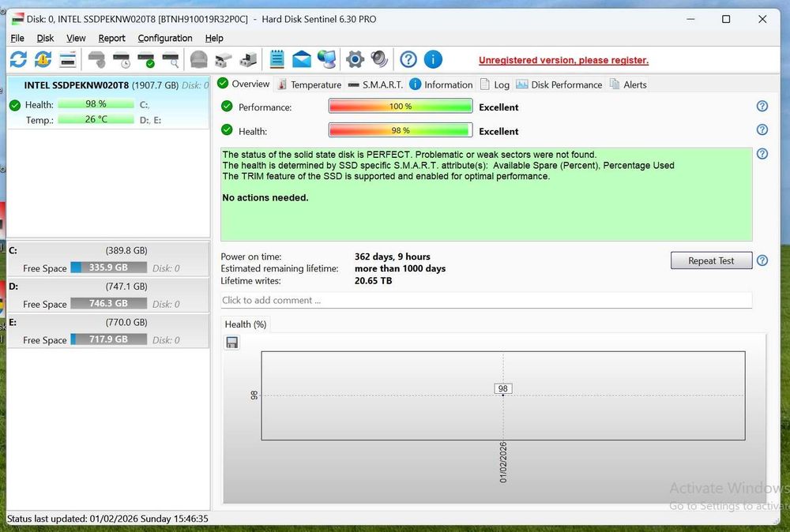This screenshot has width=790, height=532.
Task: Click help icon next to Repeat Test
Action: pos(762,260)
